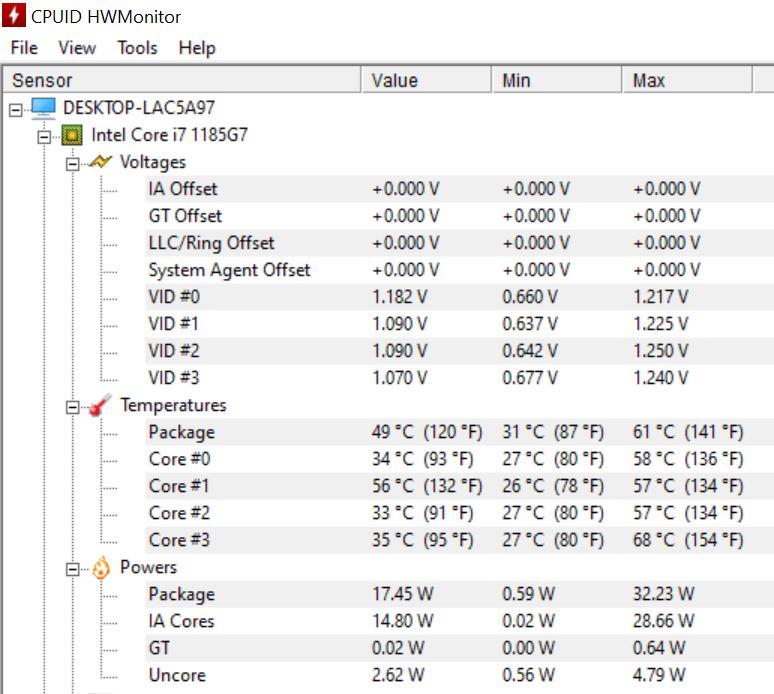
Task: Click the Max column header
Action: pos(687,80)
